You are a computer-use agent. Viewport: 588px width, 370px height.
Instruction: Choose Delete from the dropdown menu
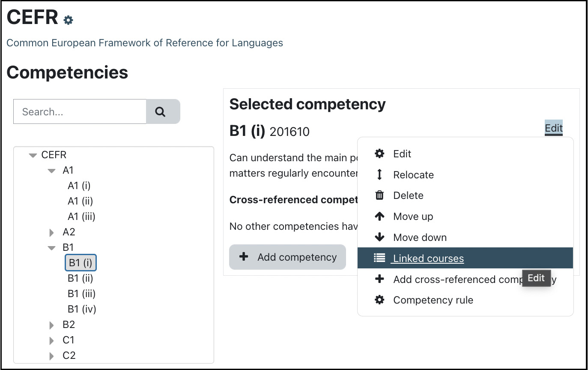[465, 196]
